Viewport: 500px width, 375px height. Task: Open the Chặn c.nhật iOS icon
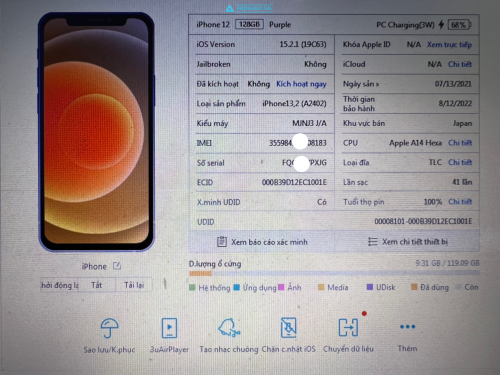tap(288, 327)
